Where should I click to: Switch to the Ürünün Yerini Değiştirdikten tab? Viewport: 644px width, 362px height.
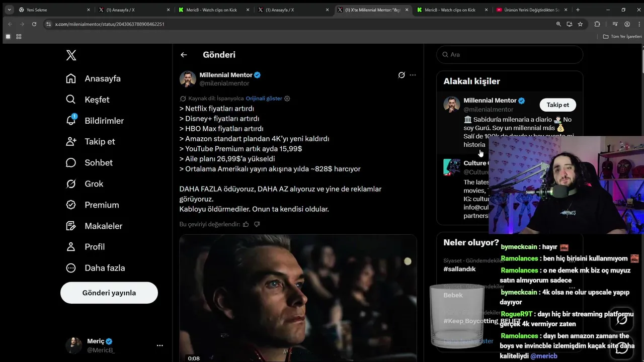click(x=532, y=10)
